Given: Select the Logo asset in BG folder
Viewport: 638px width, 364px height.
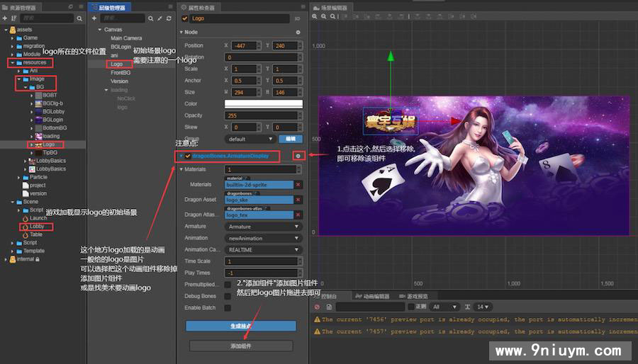Looking at the screenshot, I should coord(48,144).
